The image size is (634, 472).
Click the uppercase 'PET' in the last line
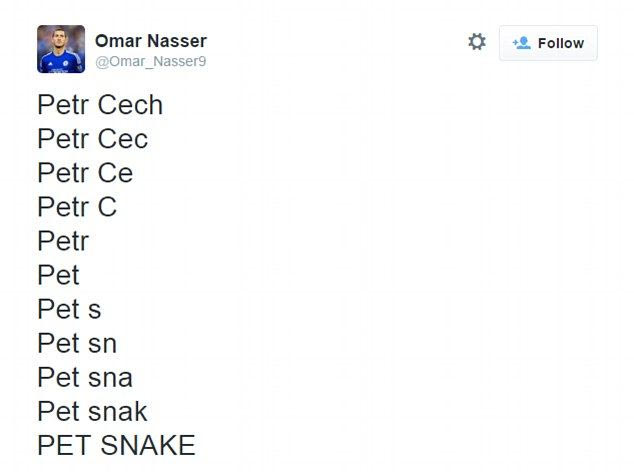(x=64, y=445)
